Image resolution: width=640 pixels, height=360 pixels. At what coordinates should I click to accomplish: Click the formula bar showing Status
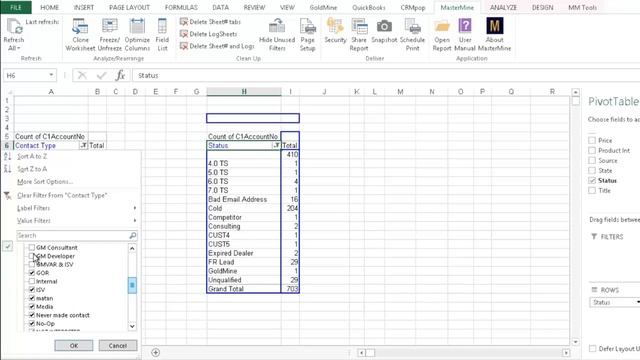tap(386, 76)
